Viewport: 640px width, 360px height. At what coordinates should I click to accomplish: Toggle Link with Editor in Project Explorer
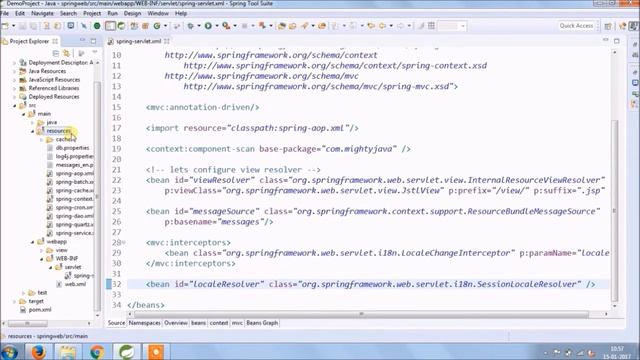(66, 53)
